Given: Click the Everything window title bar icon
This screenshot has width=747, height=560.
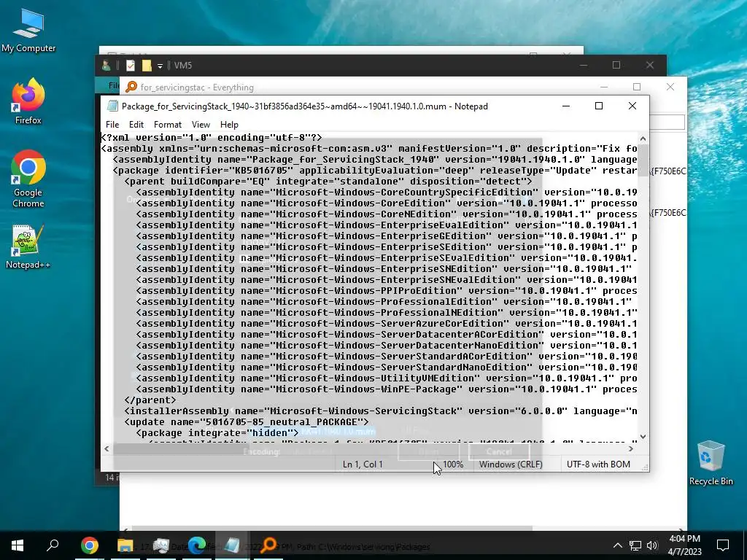Looking at the screenshot, I should point(131,87).
